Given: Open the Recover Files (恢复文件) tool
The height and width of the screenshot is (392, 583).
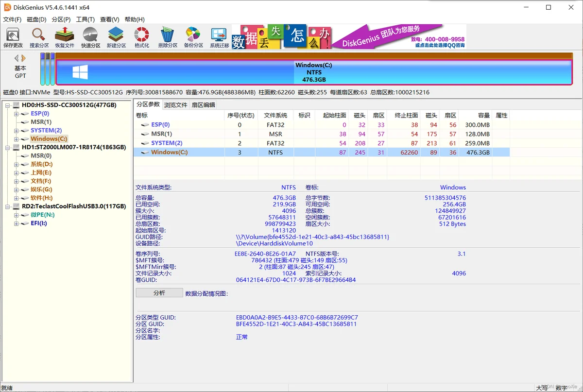Looking at the screenshot, I should tap(64, 37).
